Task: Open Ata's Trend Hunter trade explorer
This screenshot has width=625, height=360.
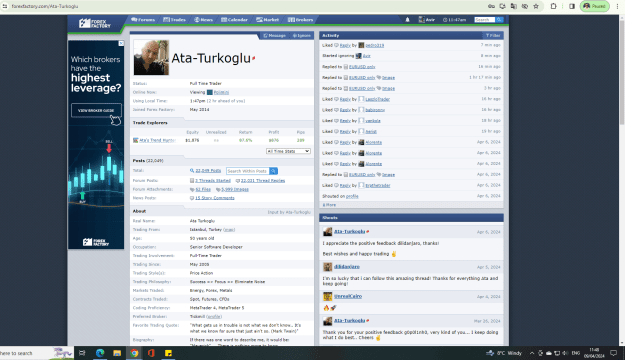Action: coord(157,140)
